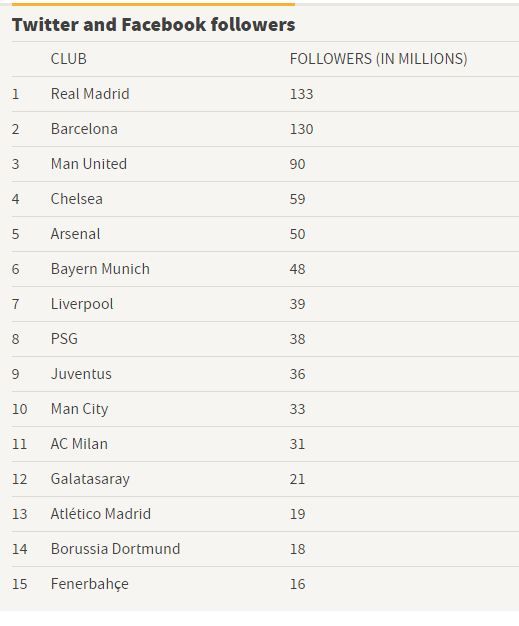Select the Arsenal row
519x626 pixels.
(x=265, y=234)
